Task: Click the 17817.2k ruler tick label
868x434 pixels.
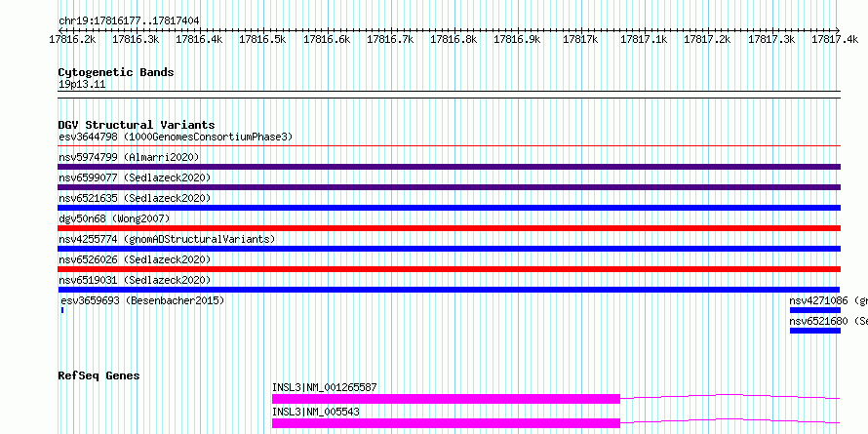Action: pos(707,39)
